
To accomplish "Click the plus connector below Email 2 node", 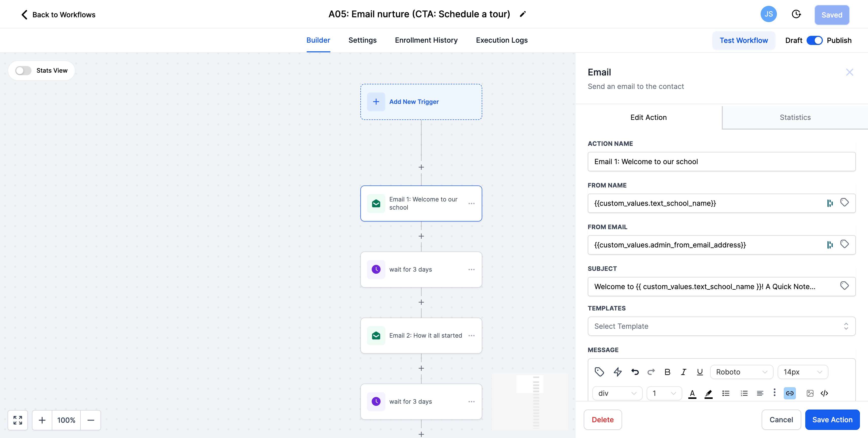I will (421, 368).
